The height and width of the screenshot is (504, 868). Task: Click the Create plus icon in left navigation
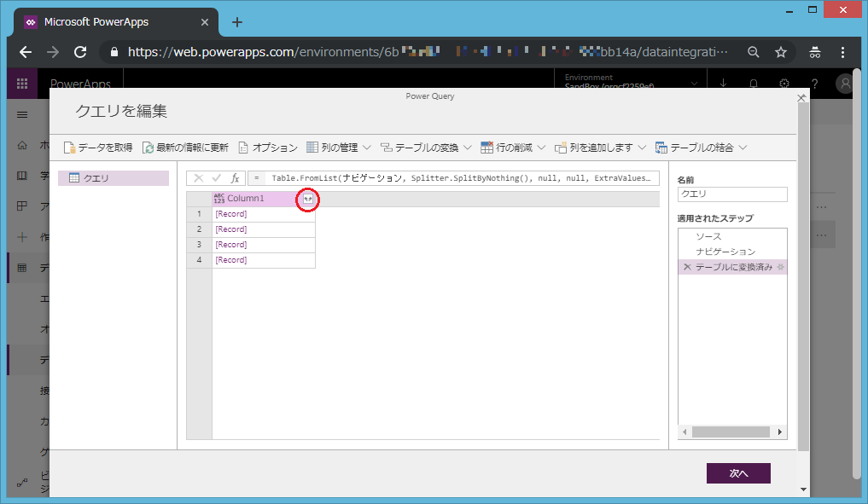point(22,237)
